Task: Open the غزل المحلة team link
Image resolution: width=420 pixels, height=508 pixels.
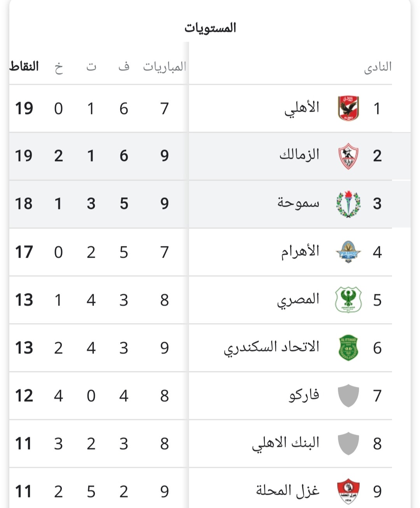Action: (x=288, y=491)
